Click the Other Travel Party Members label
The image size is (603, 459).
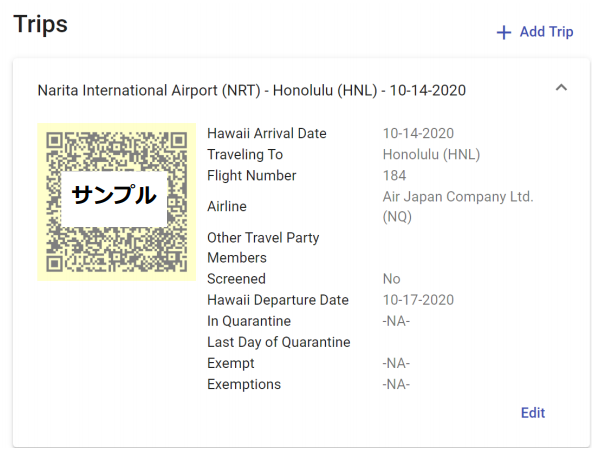[x=263, y=248]
